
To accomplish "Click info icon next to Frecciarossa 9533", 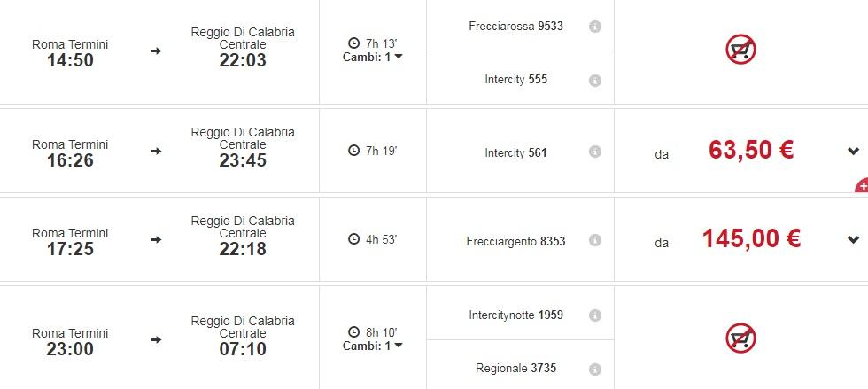I will click(595, 27).
